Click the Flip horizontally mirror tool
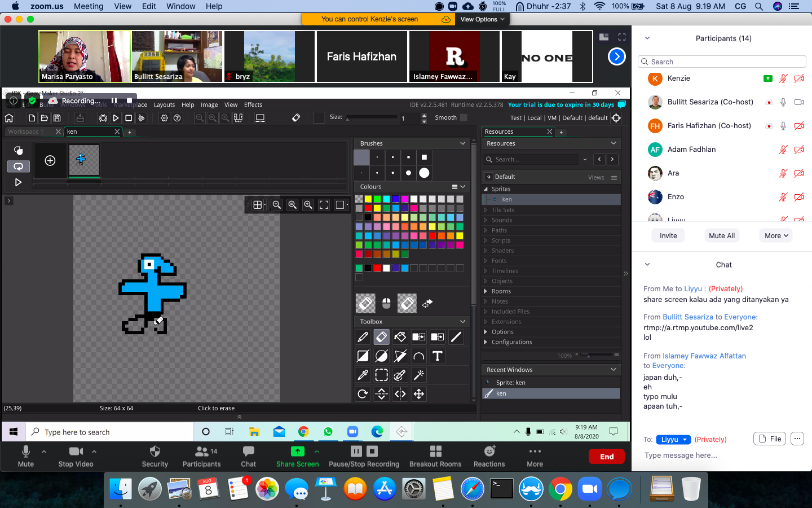 (400, 394)
